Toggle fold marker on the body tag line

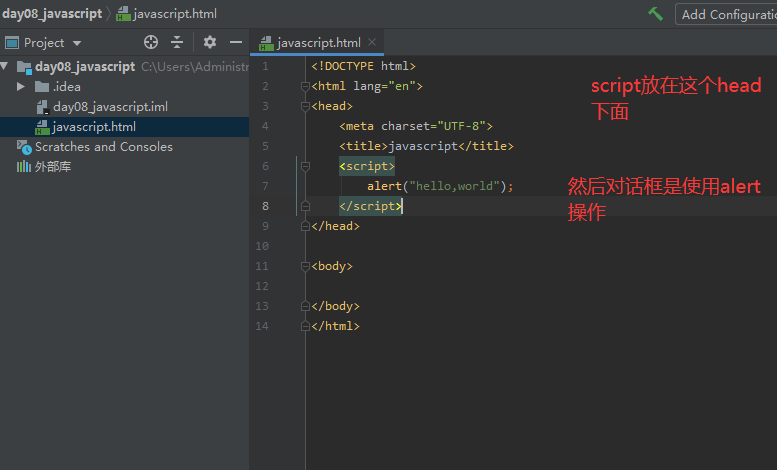[x=305, y=266]
